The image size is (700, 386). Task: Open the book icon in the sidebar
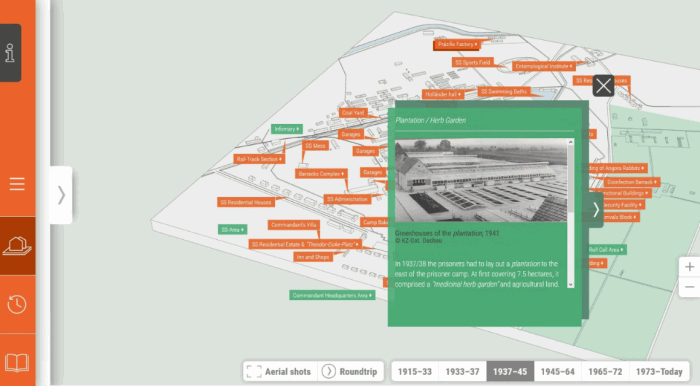tap(17, 362)
